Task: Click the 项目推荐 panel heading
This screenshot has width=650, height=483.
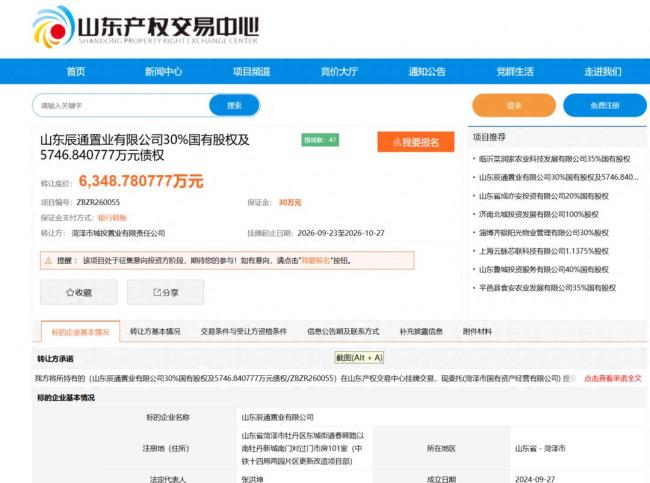Action: tap(489, 137)
